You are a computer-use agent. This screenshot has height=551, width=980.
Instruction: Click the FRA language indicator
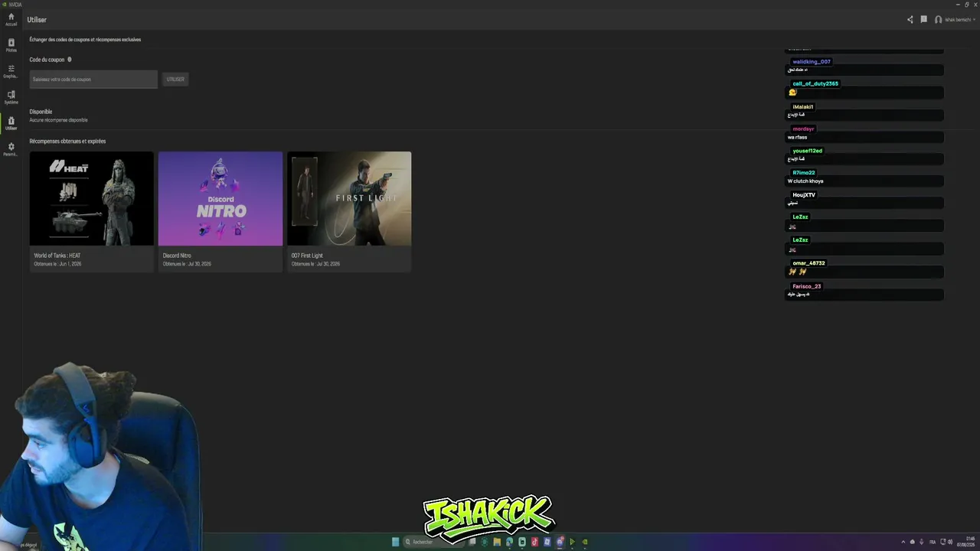(x=932, y=542)
